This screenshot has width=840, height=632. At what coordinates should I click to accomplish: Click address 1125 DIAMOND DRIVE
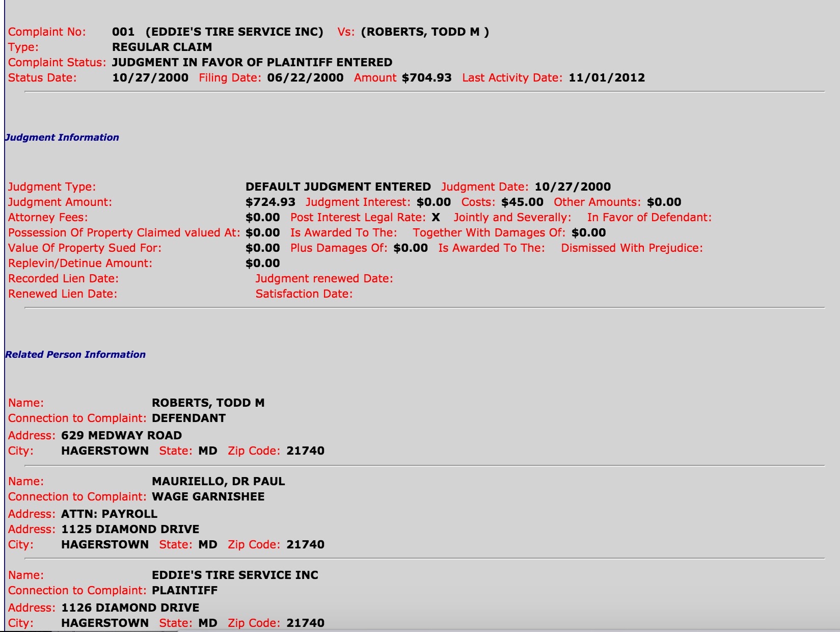click(130, 529)
